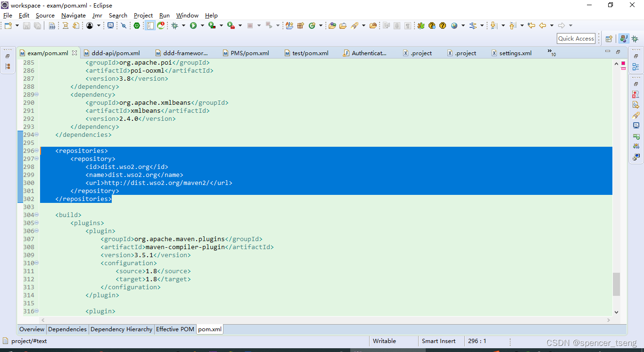Toggle Skip All Breakpoints

click(123, 25)
